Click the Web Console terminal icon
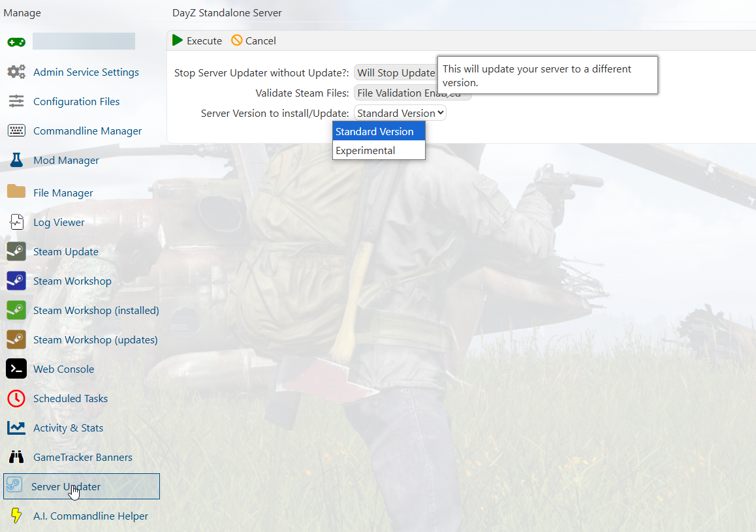 coord(16,369)
